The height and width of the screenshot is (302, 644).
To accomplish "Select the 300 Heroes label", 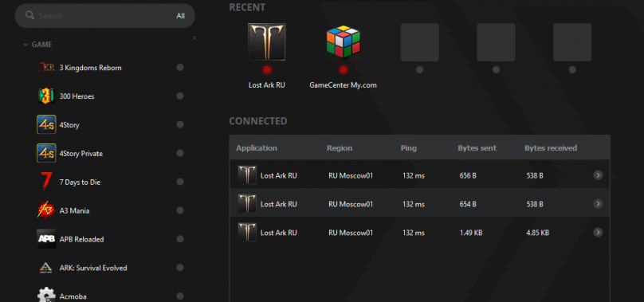I will tap(77, 96).
